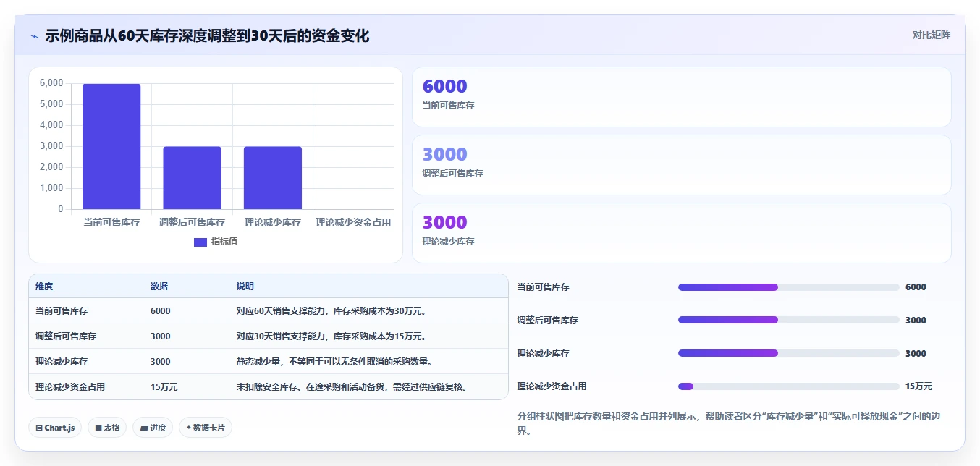Click the 调整后可售库存 cell in the table
Screen dimensions: 980x466
(x=66, y=336)
